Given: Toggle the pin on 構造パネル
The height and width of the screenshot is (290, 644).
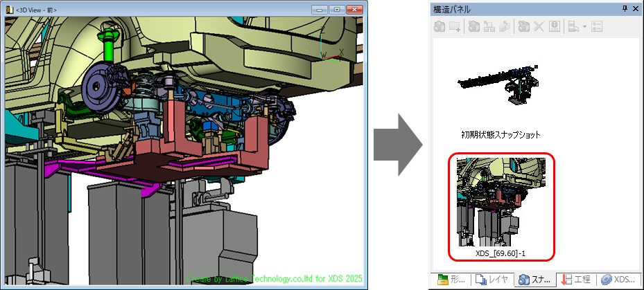Looking at the screenshot, I should tap(625, 8).
